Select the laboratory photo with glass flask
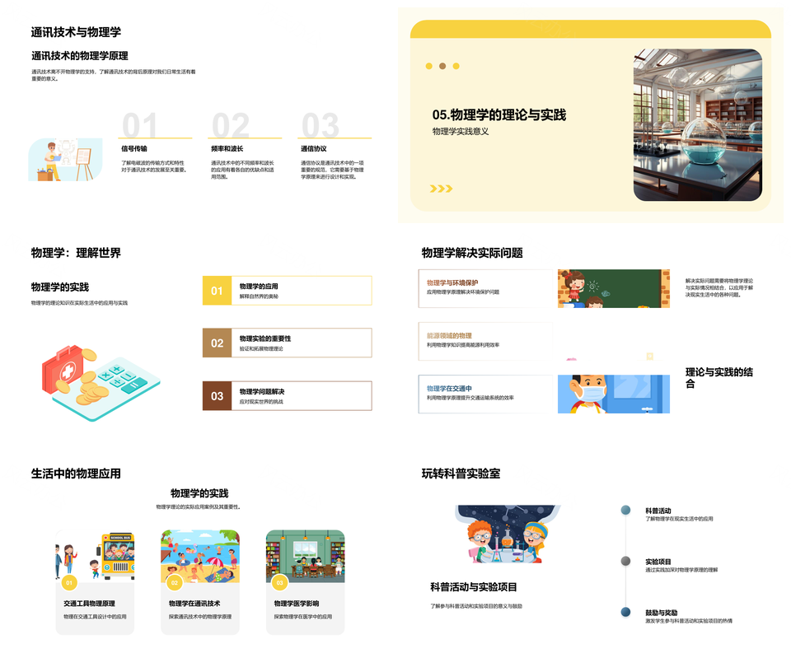791x672 pixels. pos(697,125)
